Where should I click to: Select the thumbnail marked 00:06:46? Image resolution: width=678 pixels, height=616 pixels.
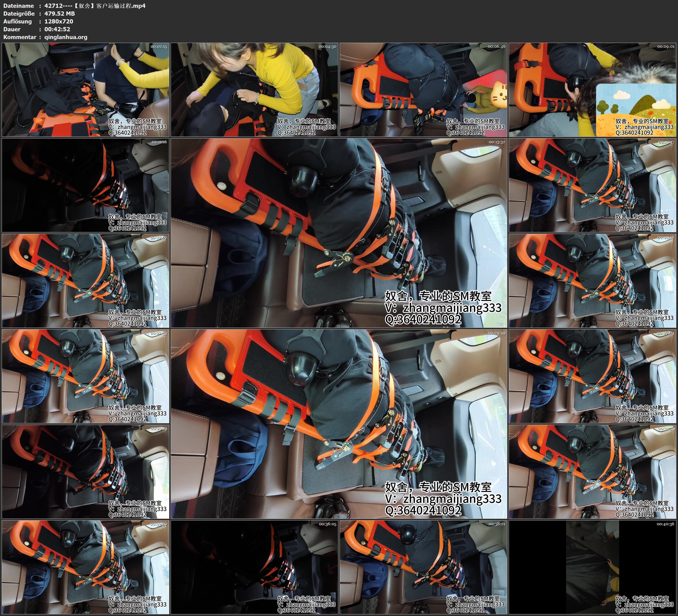tap(424, 90)
